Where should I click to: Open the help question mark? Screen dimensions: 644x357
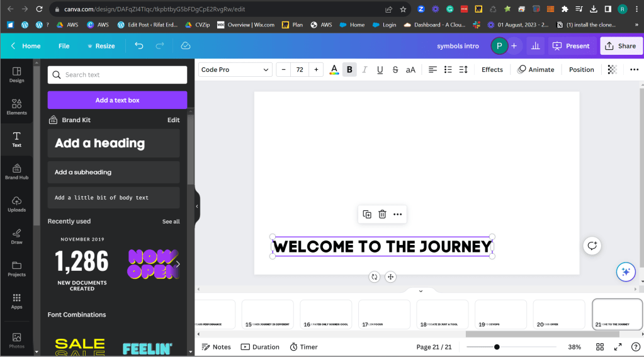point(635,347)
